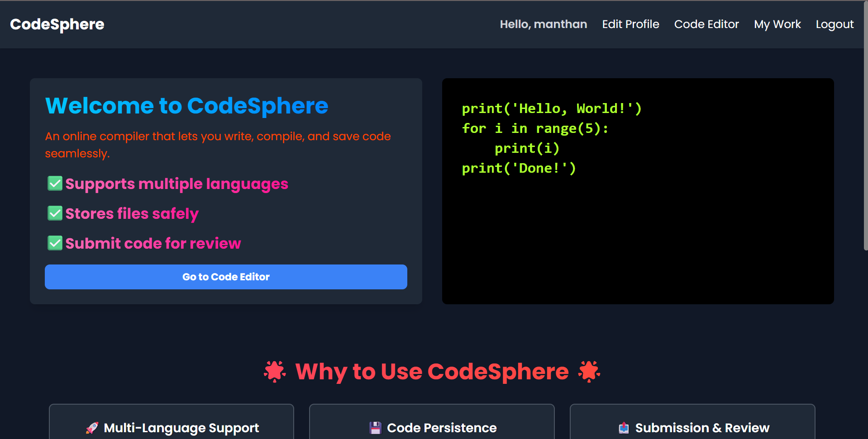The height and width of the screenshot is (439, 868).
Task: Open the Edit Profile page
Action: [630, 24]
